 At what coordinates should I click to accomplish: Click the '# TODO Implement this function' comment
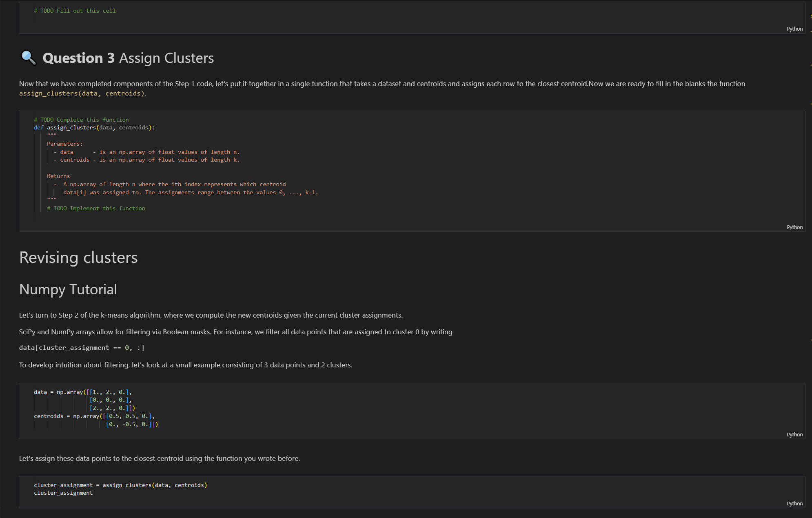96,209
